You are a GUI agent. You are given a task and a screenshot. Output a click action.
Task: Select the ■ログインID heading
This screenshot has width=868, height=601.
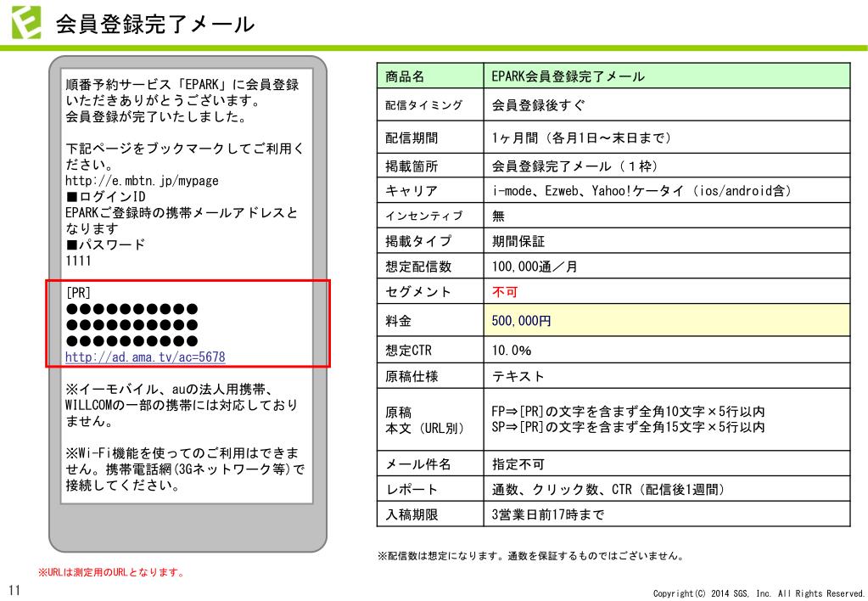106,197
